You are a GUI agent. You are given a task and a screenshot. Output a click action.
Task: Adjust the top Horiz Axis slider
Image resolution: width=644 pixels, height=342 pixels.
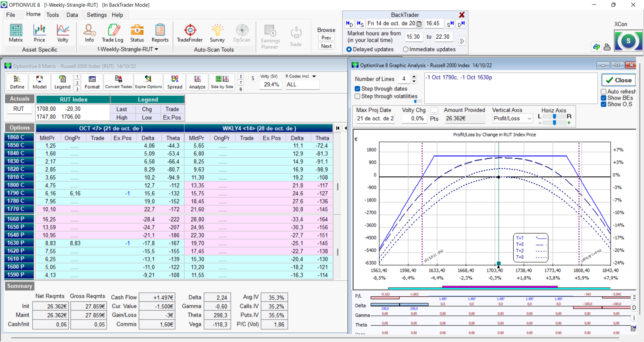[x=554, y=116]
